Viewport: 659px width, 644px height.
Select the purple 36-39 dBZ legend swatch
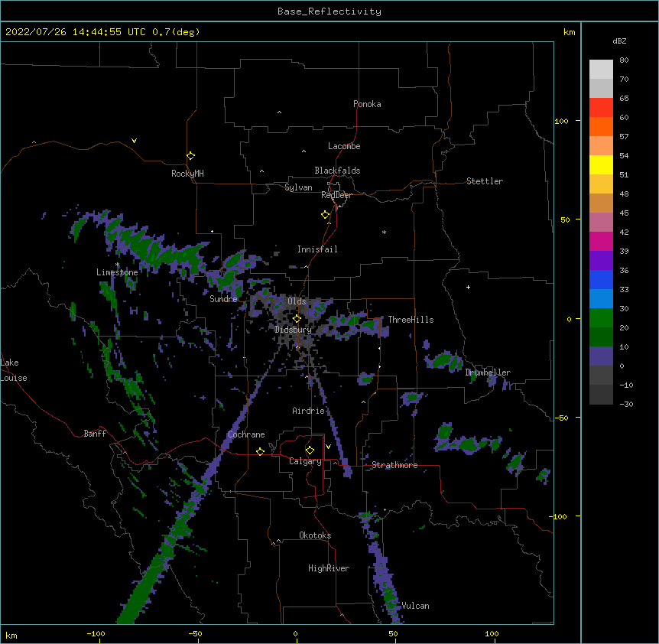601,261
